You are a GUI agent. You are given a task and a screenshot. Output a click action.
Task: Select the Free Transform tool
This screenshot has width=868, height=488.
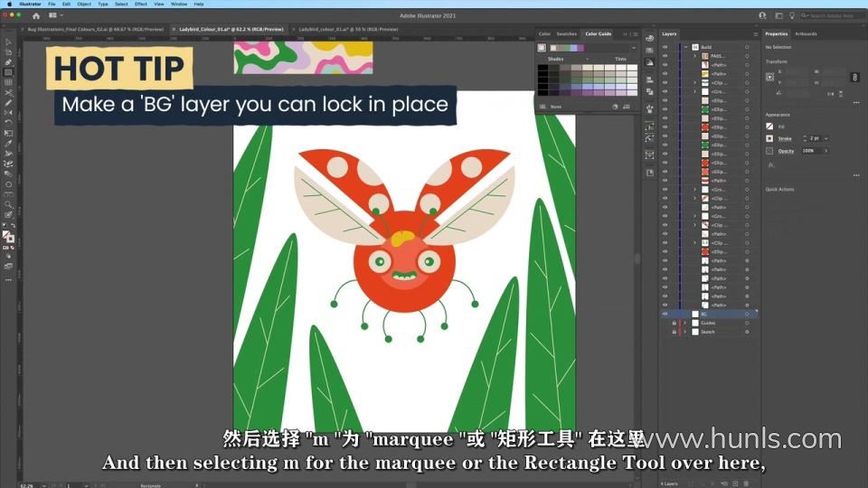point(8,134)
